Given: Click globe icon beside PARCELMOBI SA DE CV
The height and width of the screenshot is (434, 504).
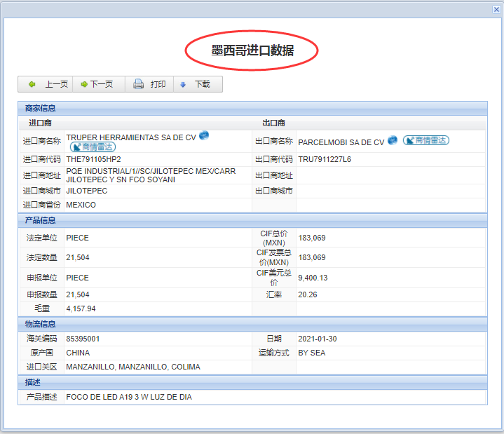Looking at the screenshot, I should click(x=393, y=140).
